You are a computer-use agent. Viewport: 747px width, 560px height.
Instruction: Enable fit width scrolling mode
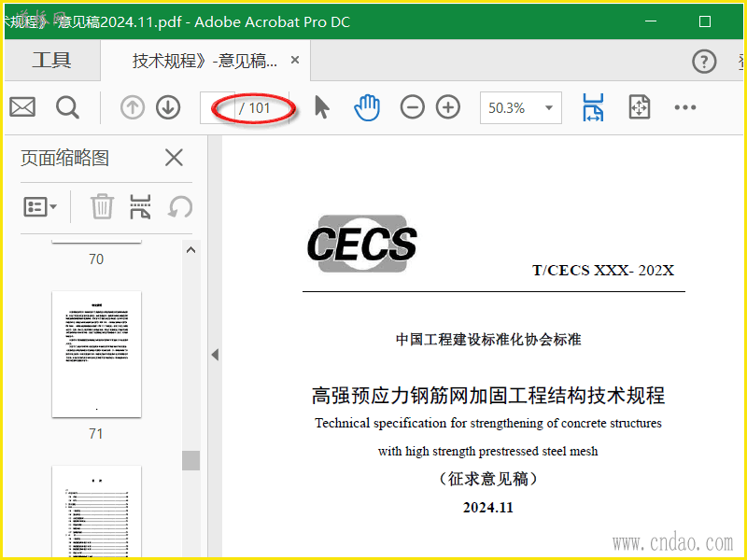coord(593,107)
